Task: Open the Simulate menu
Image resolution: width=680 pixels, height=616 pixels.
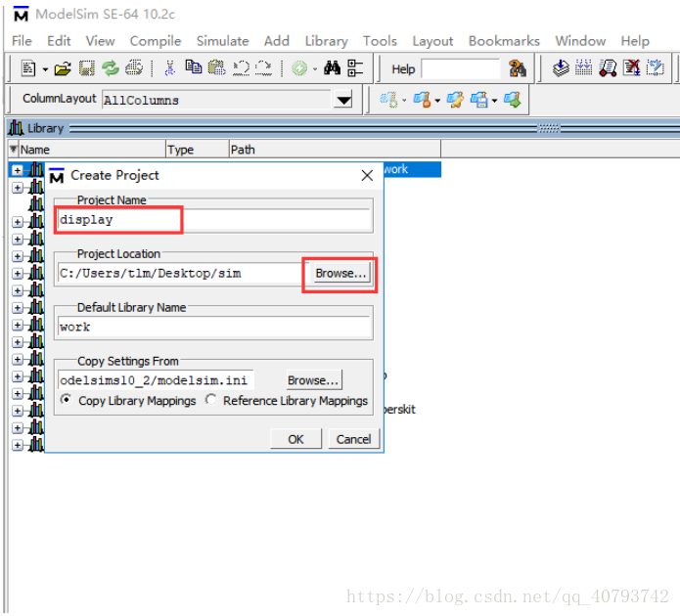Action: tap(222, 41)
